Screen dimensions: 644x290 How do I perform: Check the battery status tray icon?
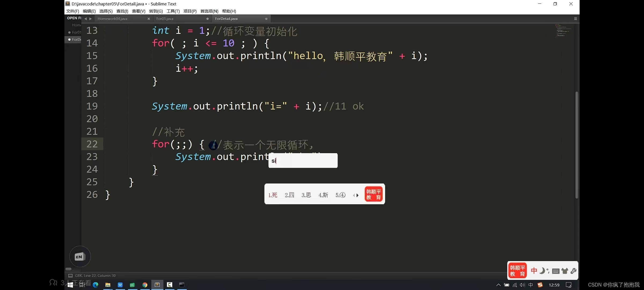507,285
